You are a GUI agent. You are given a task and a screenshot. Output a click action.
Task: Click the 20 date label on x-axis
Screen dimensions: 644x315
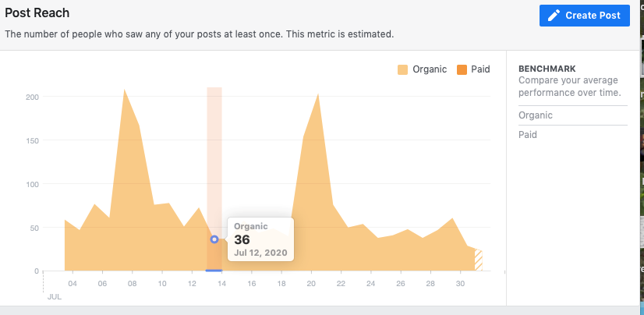311,284
